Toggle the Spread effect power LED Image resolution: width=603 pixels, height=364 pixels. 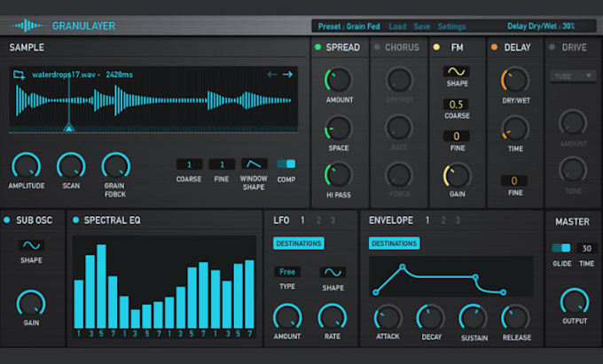[318, 47]
